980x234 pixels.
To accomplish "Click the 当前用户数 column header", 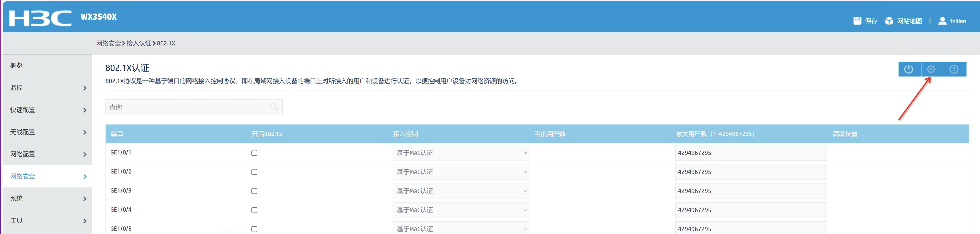I will 550,134.
